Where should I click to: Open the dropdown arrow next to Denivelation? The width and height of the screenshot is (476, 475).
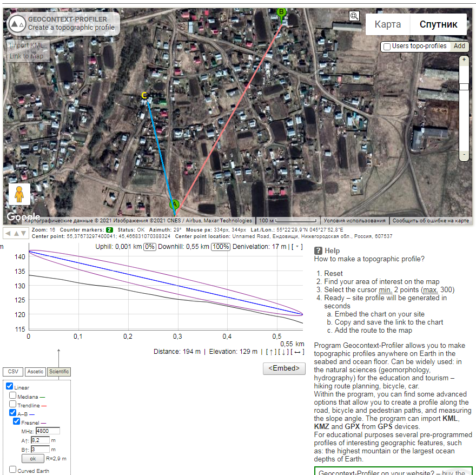click(x=297, y=247)
